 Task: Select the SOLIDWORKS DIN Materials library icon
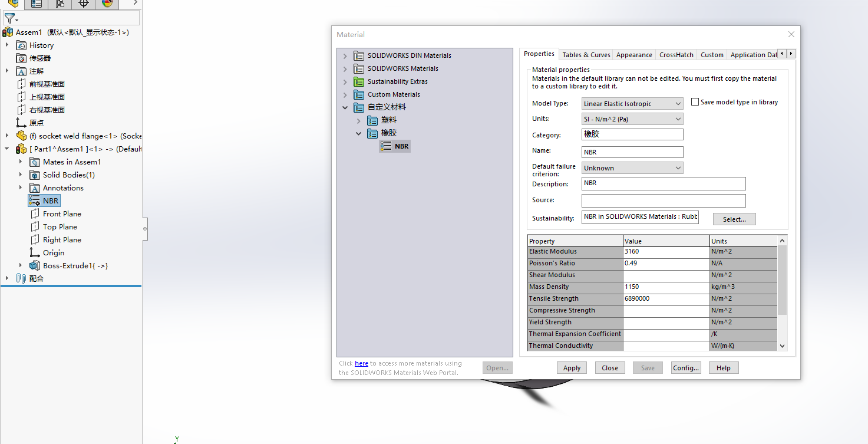359,55
